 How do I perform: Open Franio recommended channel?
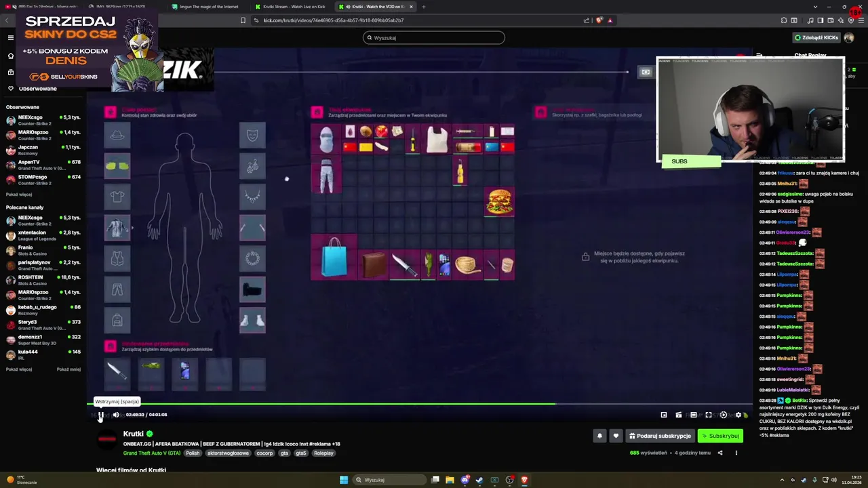(43, 250)
